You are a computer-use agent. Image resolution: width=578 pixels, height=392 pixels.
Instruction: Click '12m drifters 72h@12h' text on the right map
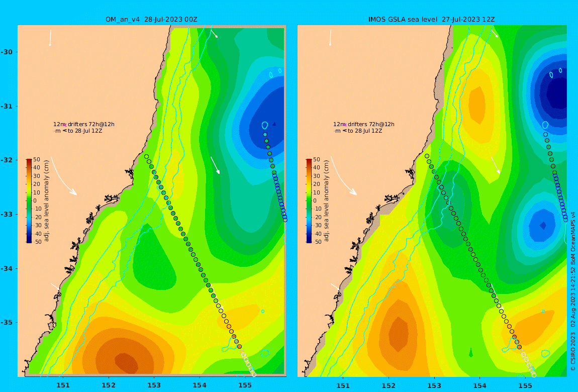click(364, 125)
